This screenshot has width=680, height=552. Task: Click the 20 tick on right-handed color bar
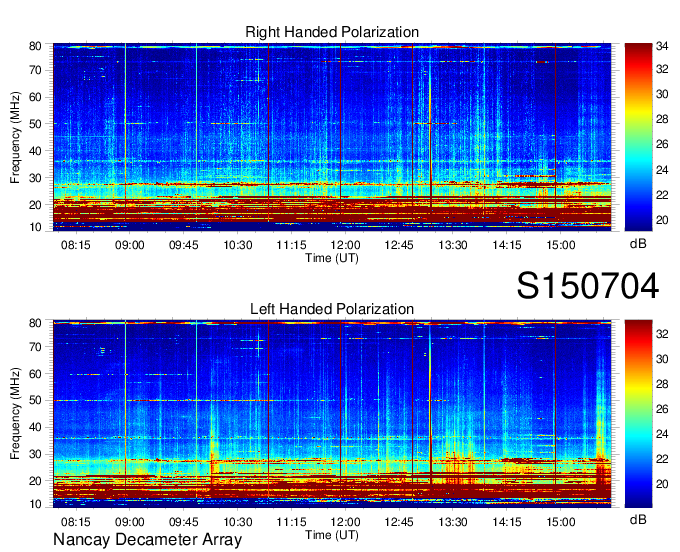pos(662,220)
